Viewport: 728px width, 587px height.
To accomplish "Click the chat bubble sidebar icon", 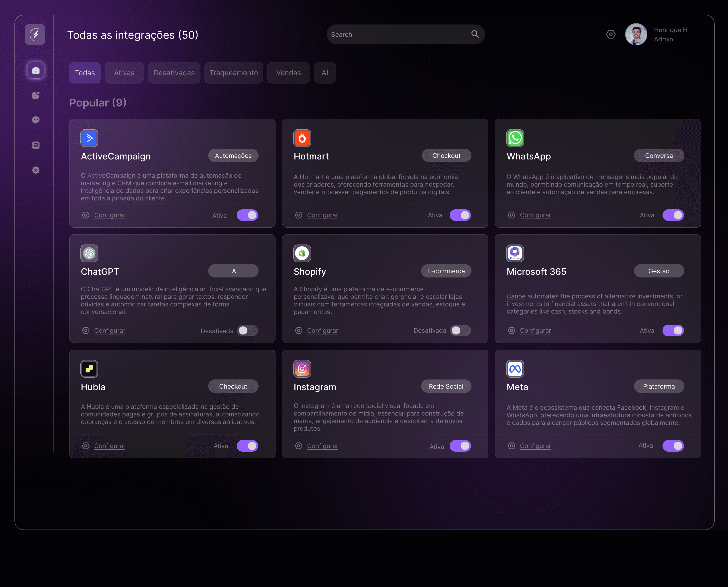I will (36, 120).
